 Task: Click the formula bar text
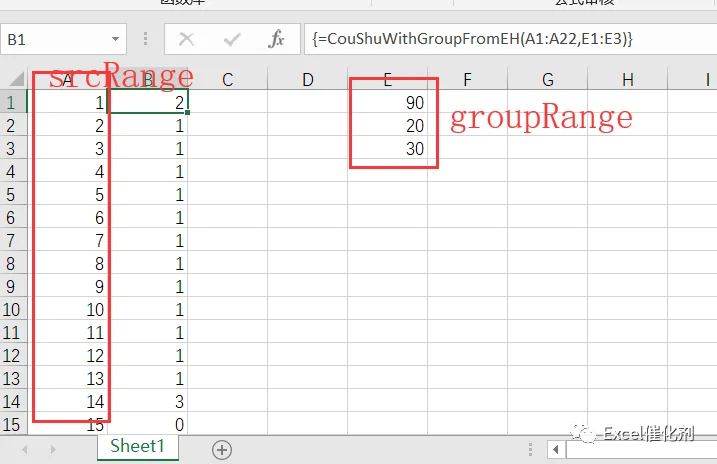pyautogui.click(x=472, y=39)
